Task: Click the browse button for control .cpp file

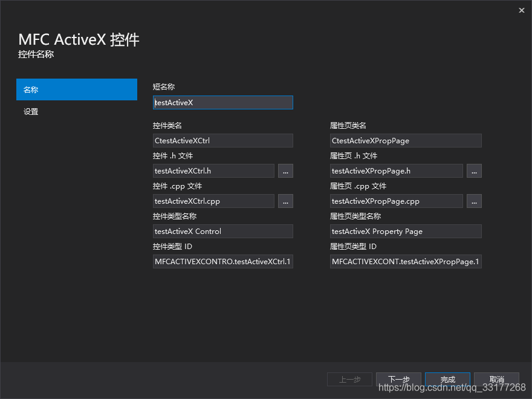Action: click(x=285, y=201)
